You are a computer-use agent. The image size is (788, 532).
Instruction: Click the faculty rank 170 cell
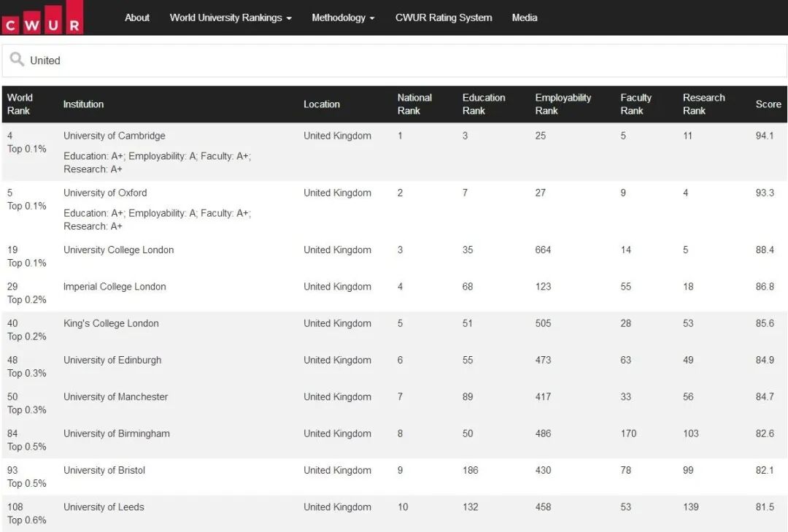click(628, 433)
